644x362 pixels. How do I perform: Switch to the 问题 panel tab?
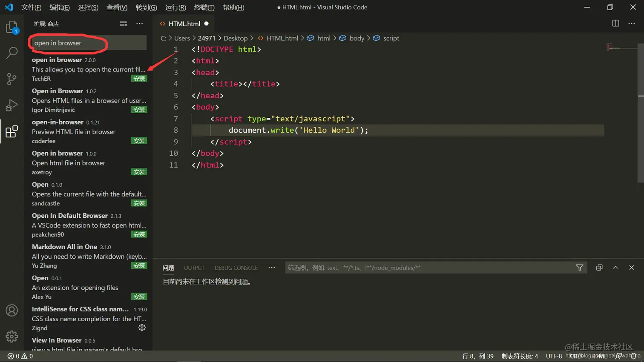click(168, 268)
